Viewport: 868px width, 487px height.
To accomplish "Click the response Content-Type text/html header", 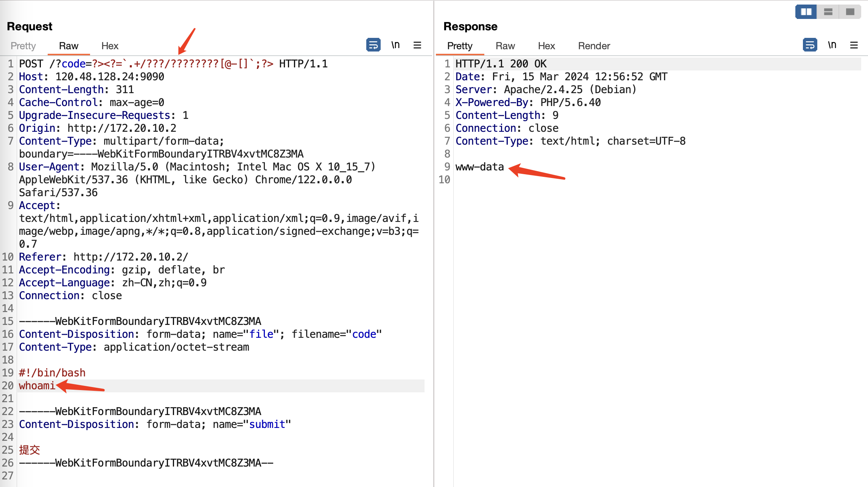I will click(x=571, y=141).
